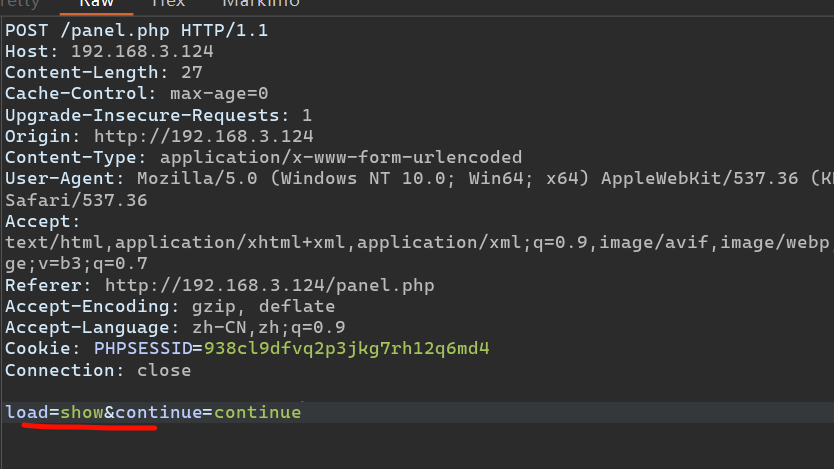Switch to the Raw tab
834x469 pixels.
[x=96, y=4]
